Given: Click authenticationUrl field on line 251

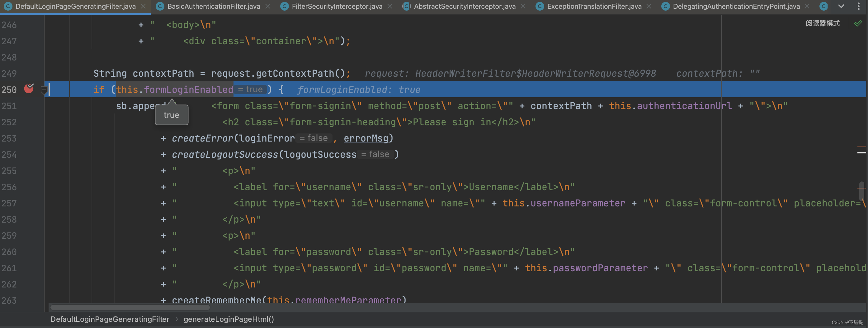Looking at the screenshot, I should 684,106.
